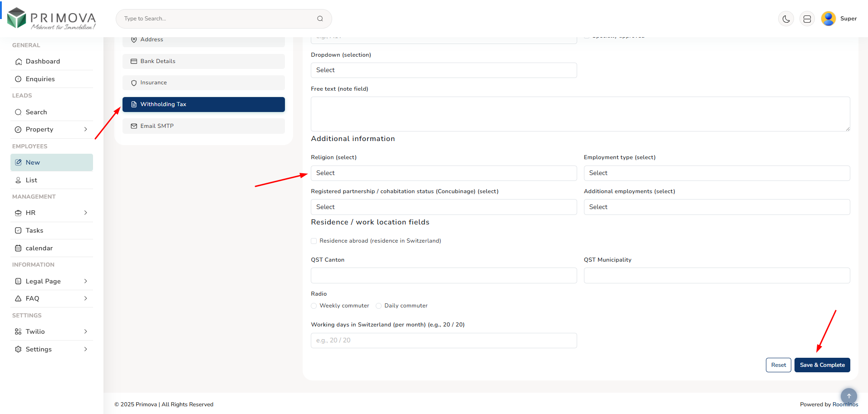Open the Email SMTP tab
The width and height of the screenshot is (868, 414).
pos(203,126)
